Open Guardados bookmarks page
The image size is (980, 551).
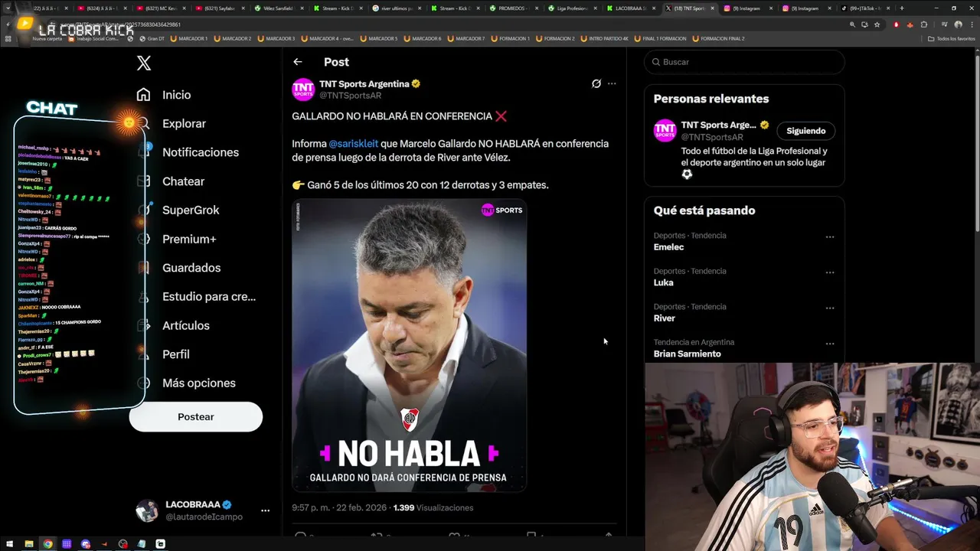[191, 268]
